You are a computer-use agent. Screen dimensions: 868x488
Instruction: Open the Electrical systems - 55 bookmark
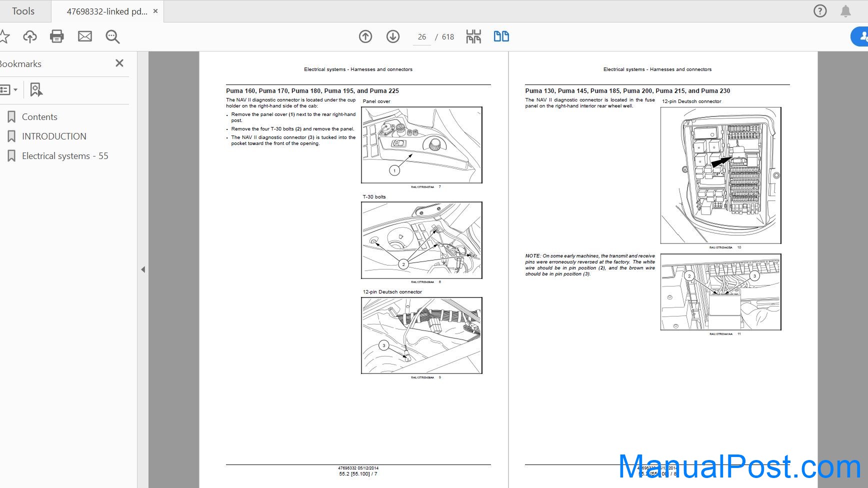point(65,156)
